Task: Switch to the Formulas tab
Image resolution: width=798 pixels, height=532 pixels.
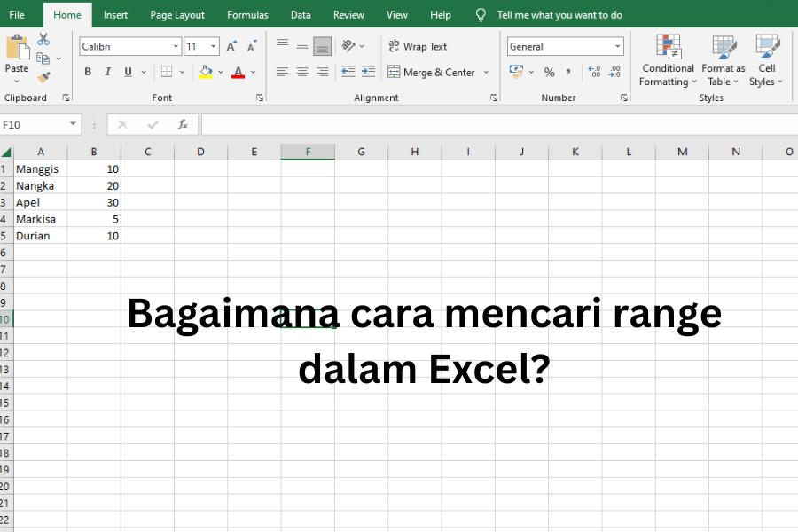Action: pos(247,15)
